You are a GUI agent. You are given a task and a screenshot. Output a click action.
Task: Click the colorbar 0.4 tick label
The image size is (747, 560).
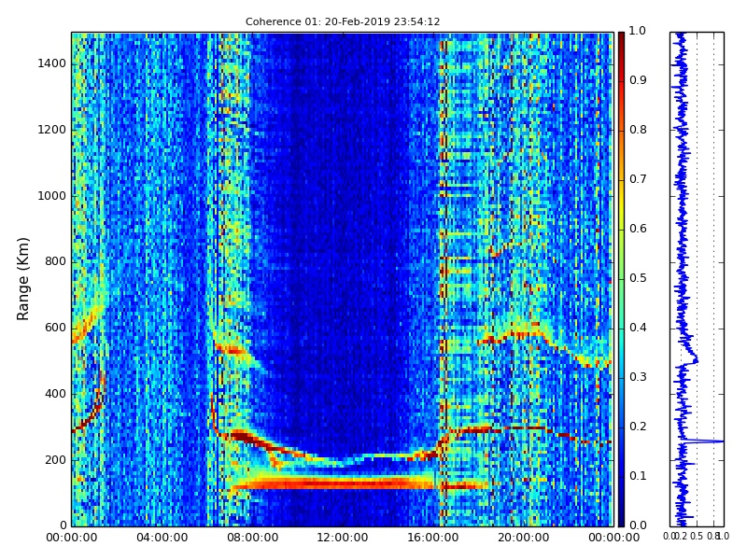pyautogui.click(x=638, y=329)
